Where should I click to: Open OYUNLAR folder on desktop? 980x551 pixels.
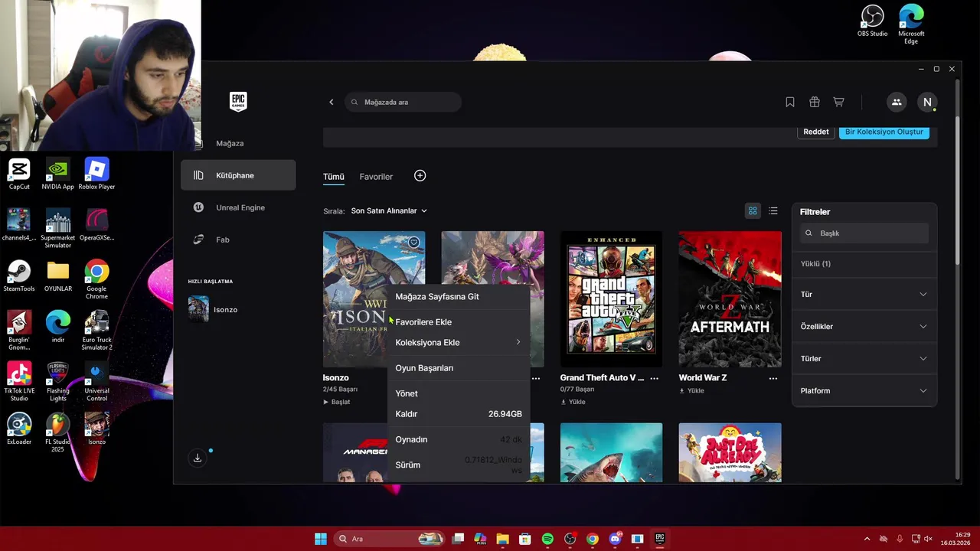58,276
